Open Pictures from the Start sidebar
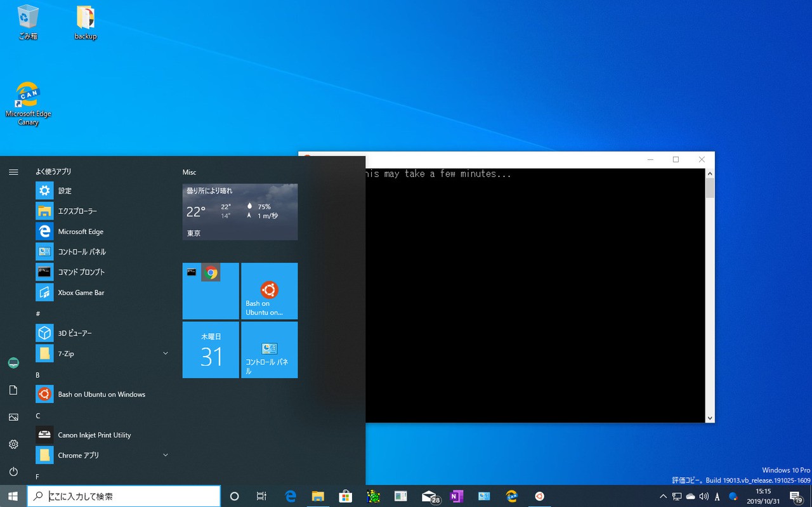812x507 pixels. [x=13, y=417]
